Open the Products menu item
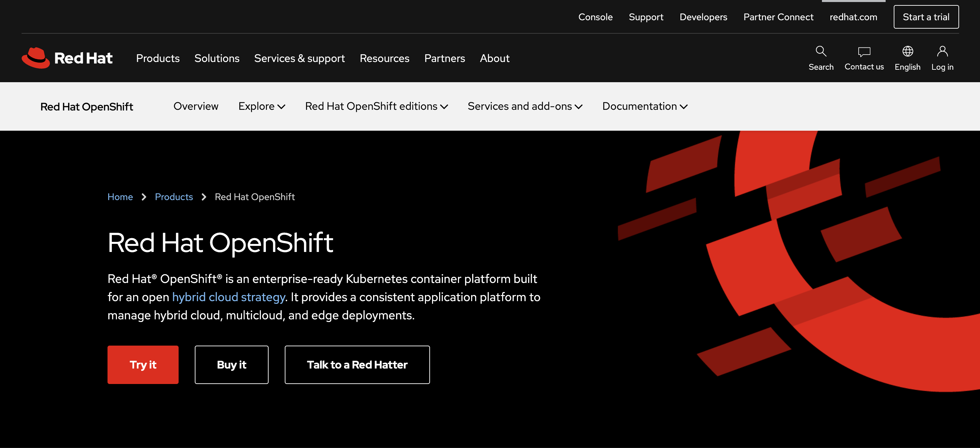The height and width of the screenshot is (448, 980). pos(157,58)
